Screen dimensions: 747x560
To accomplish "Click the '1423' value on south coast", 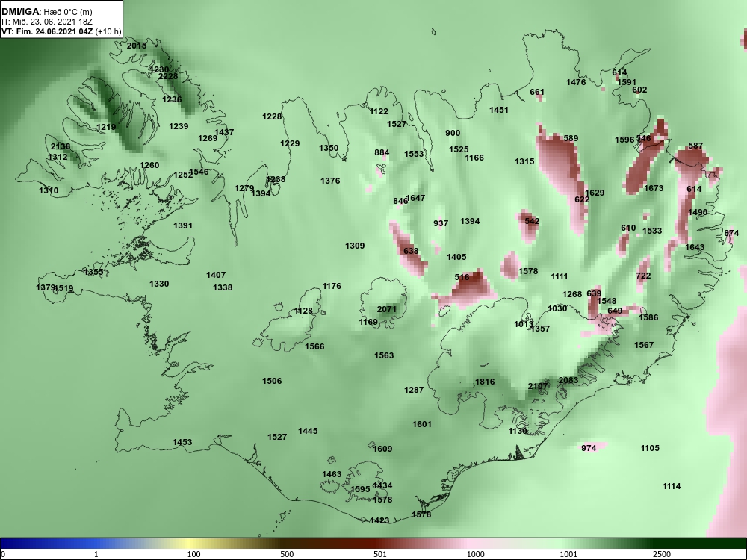I will 379,521.
